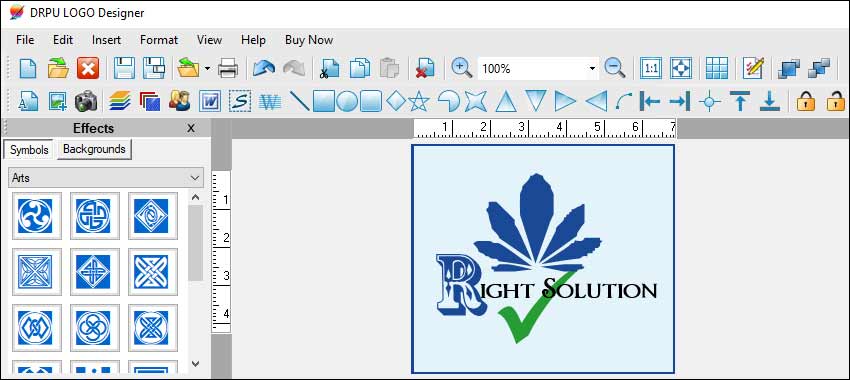The height and width of the screenshot is (380, 850).
Task: Open the View menu
Action: click(x=209, y=40)
